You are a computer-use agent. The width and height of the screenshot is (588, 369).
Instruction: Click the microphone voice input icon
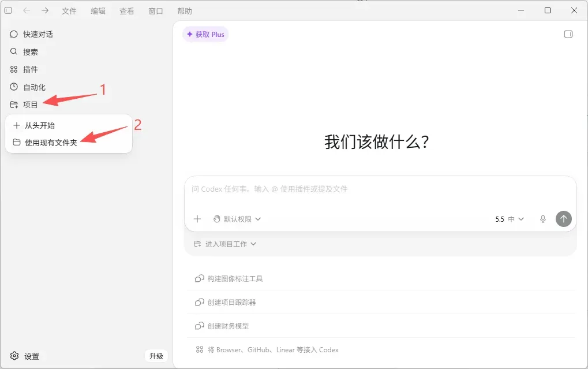[542, 219]
